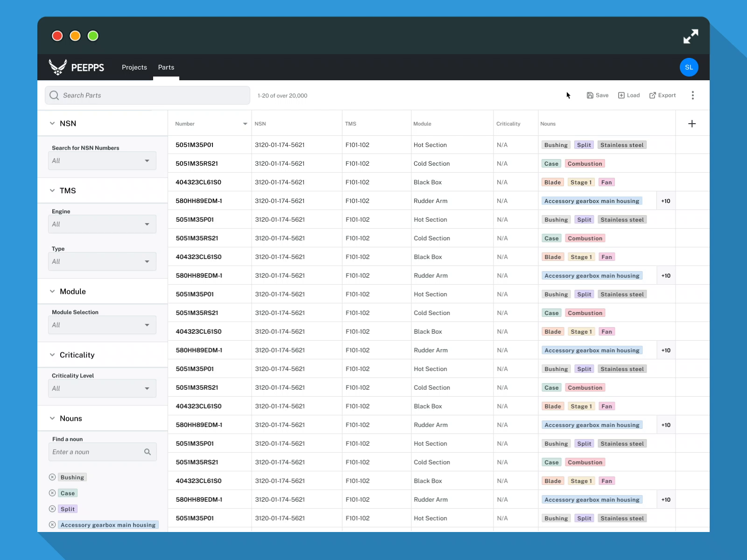Switch to the Projects tab
Image resolution: width=747 pixels, height=560 pixels.
134,67
